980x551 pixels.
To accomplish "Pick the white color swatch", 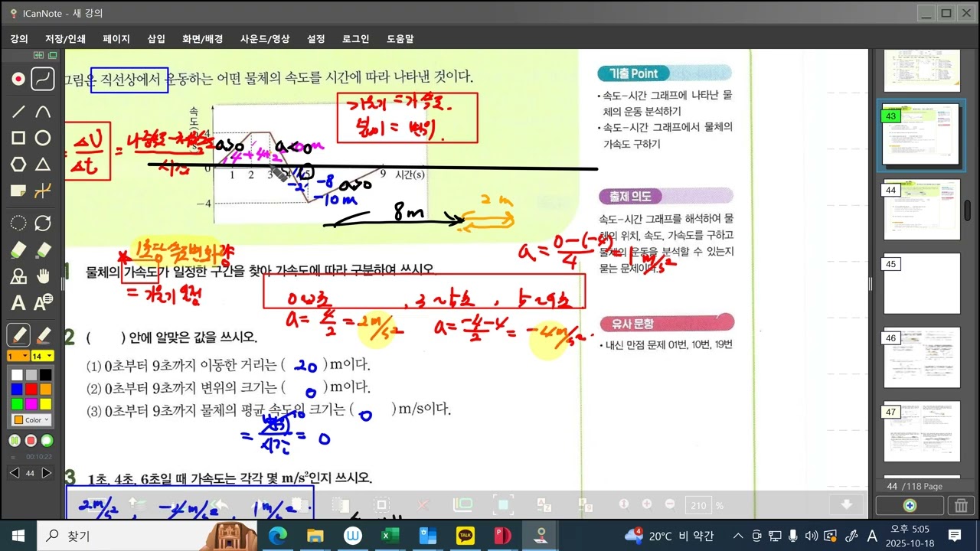I will click(17, 375).
